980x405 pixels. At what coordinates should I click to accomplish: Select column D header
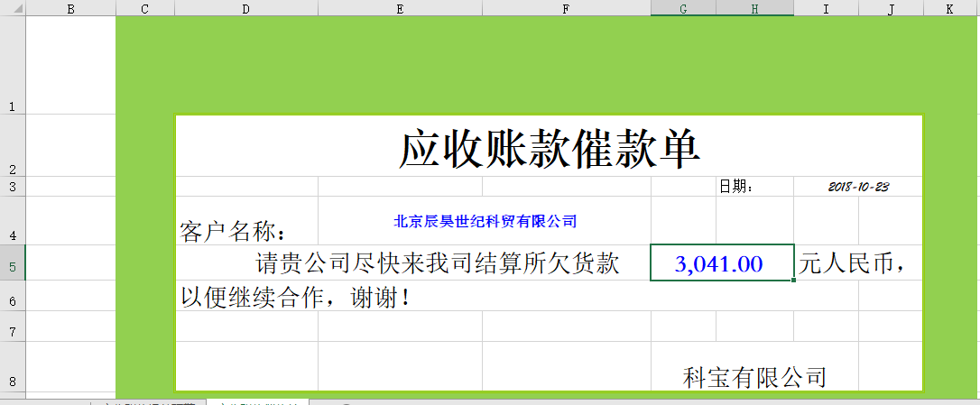coord(245,8)
